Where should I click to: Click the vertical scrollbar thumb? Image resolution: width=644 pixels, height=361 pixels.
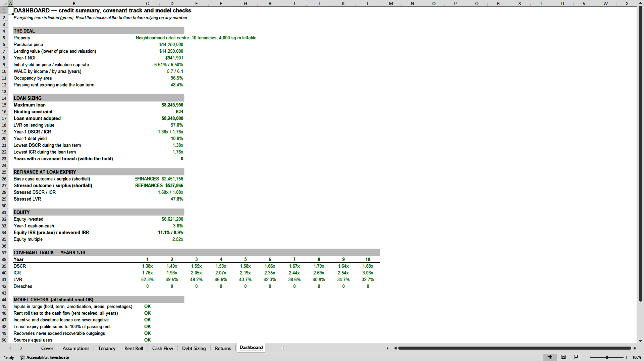coord(640,154)
